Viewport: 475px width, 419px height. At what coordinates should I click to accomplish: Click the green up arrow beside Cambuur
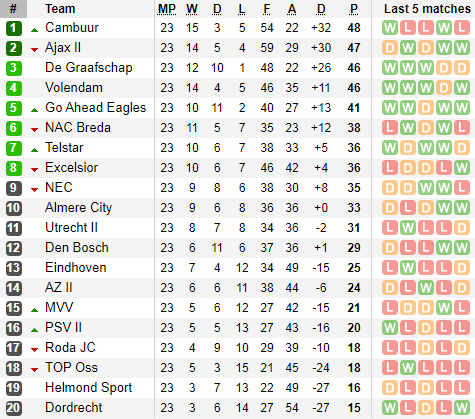click(x=34, y=30)
